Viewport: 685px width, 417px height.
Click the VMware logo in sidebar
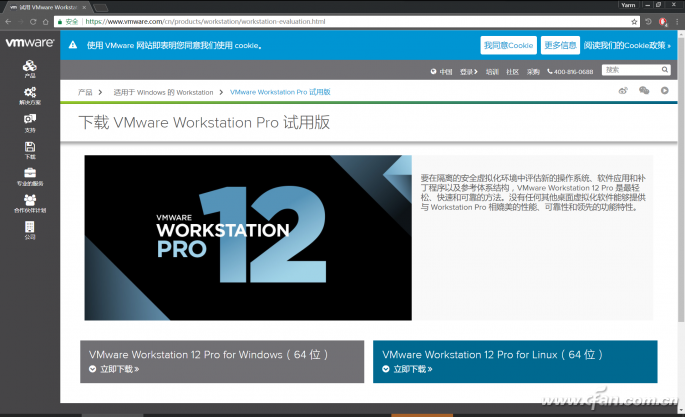pyautogui.click(x=30, y=43)
